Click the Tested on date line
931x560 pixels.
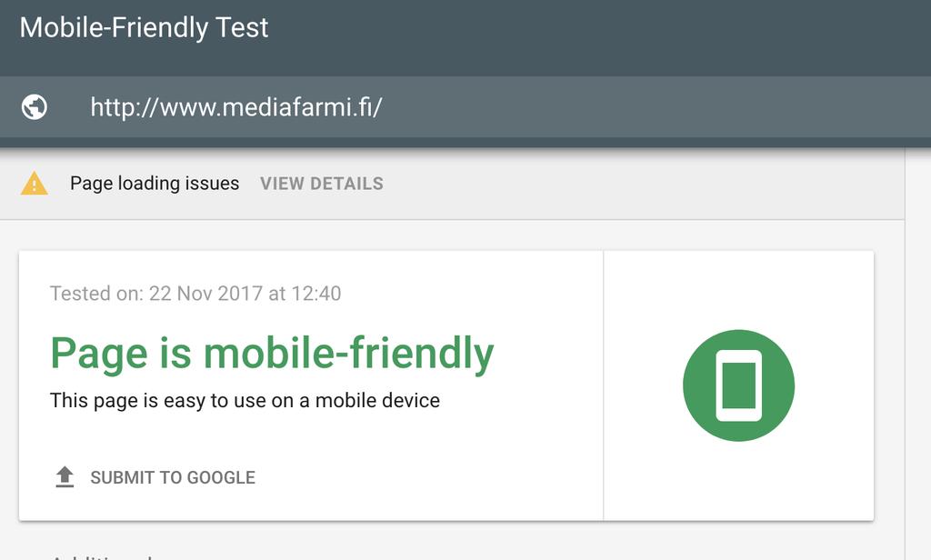195,294
